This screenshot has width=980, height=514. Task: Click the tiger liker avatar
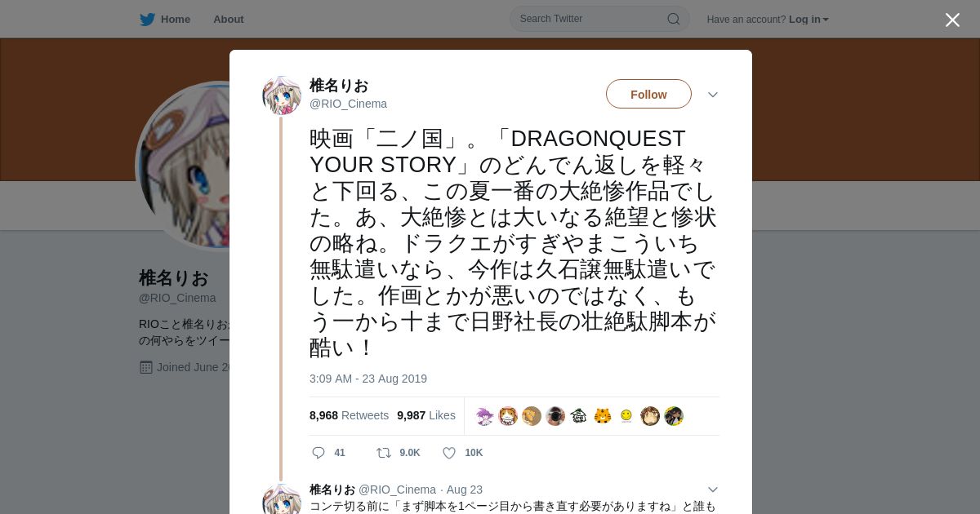point(603,416)
